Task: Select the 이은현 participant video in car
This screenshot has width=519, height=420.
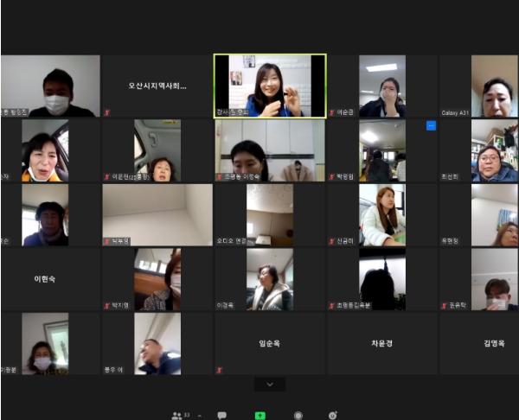Action: 157,150
